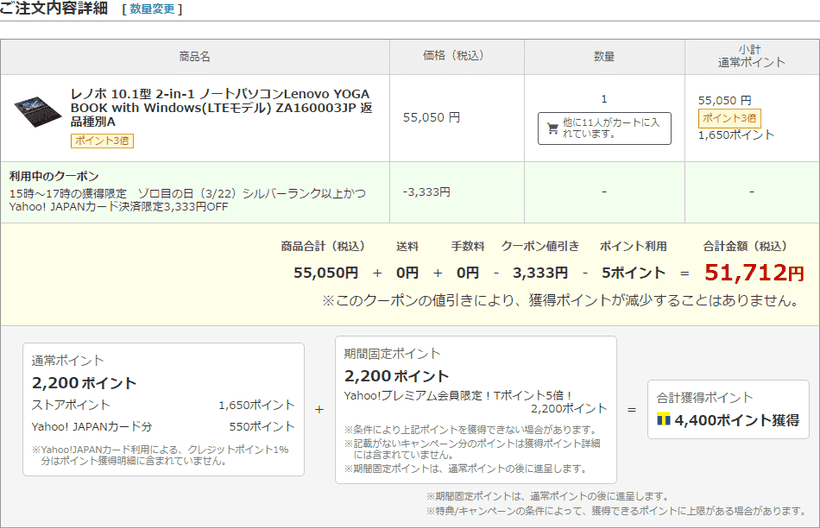Click the 合計獲得ポイント label
The image size is (820, 528).
[704, 398]
